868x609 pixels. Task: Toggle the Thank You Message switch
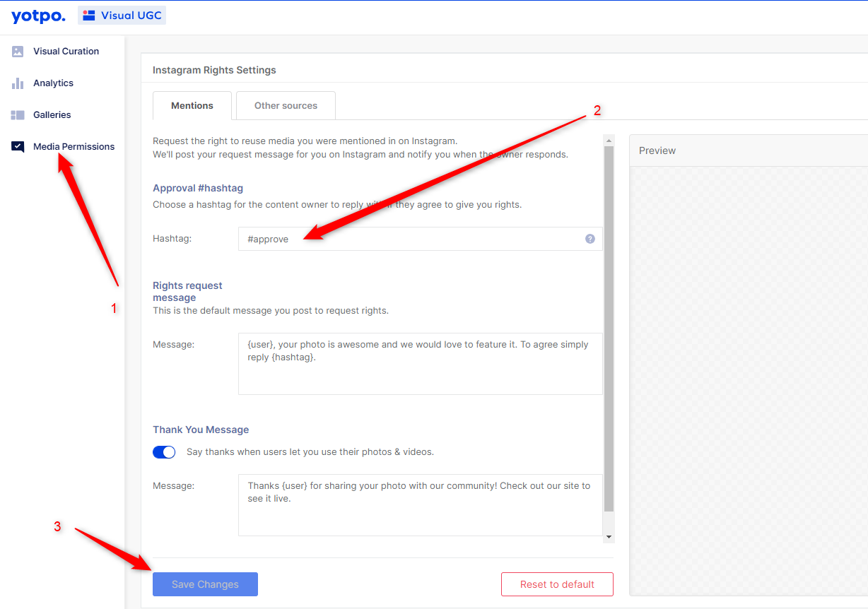pyautogui.click(x=164, y=451)
